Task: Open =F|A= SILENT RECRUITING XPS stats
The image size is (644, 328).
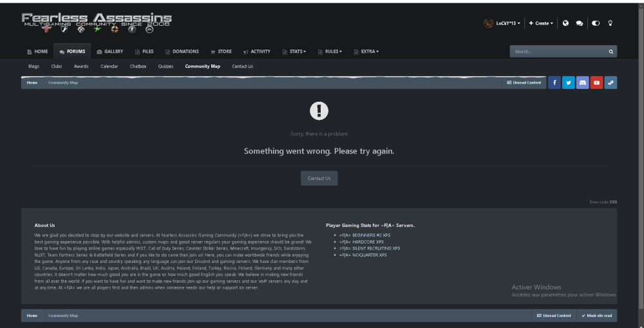Action: pos(370,248)
